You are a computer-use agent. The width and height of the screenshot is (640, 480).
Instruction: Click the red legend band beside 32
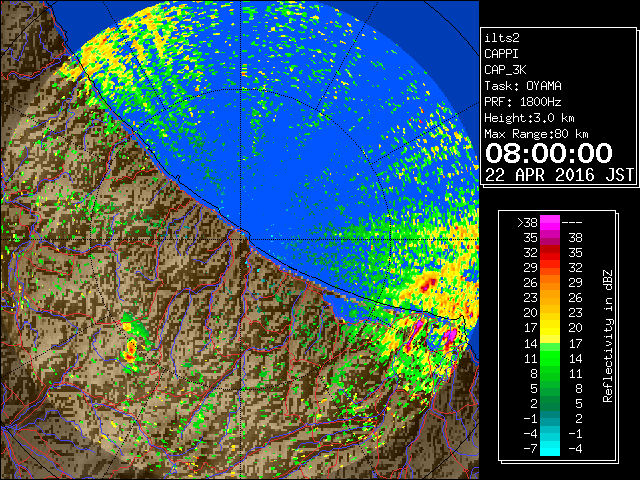(x=550, y=252)
